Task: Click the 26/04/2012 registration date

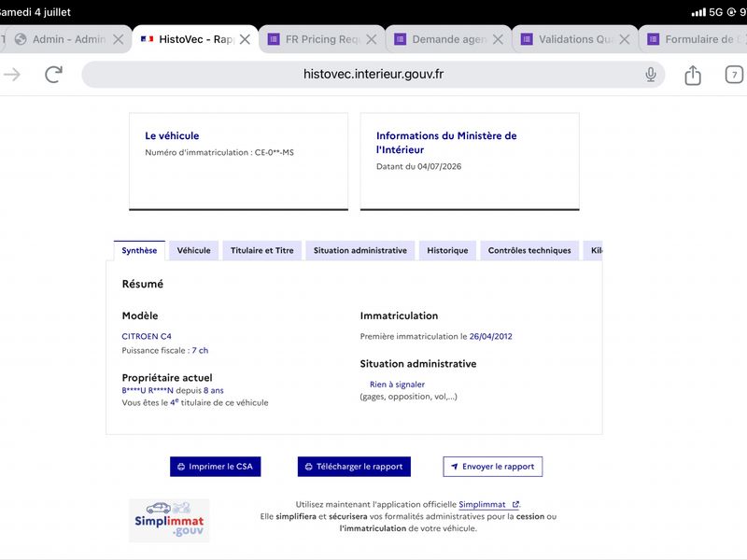Action: coord(491,336)
